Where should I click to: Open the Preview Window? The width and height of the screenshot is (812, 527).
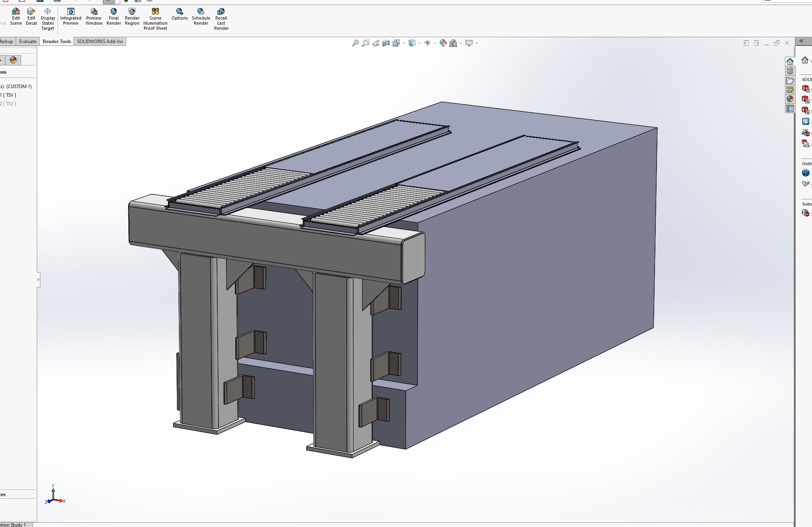[94, 17]
